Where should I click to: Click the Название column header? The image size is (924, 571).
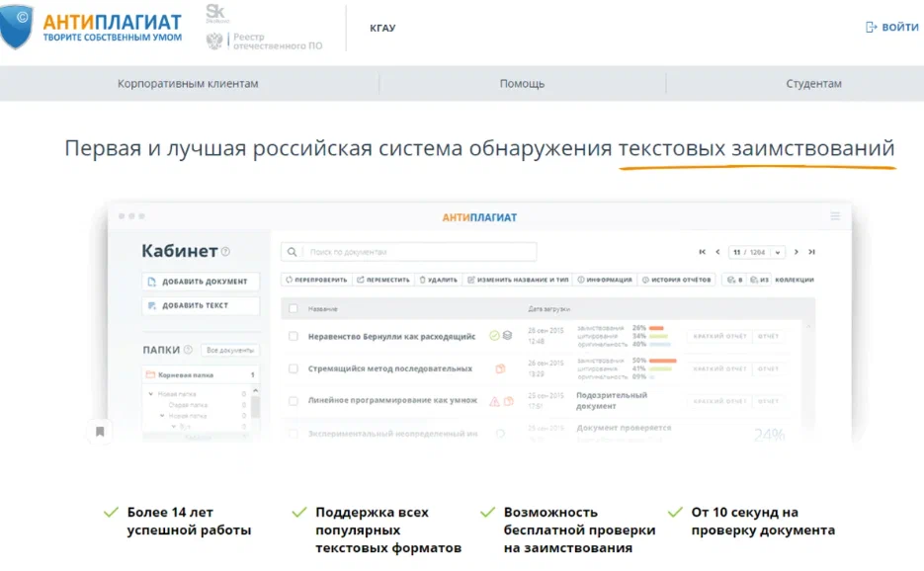click(x=323, y=309)
